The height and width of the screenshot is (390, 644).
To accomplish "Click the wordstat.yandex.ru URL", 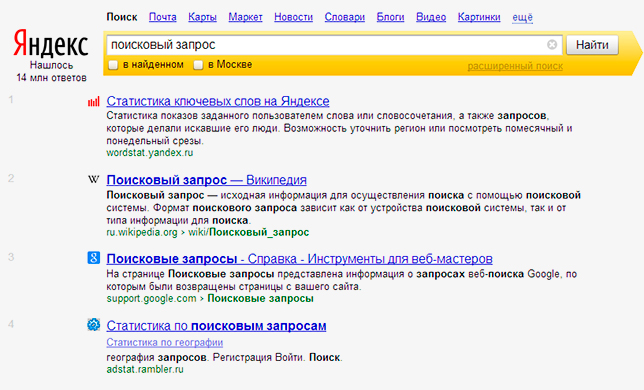I will click(x=150, y=153).
